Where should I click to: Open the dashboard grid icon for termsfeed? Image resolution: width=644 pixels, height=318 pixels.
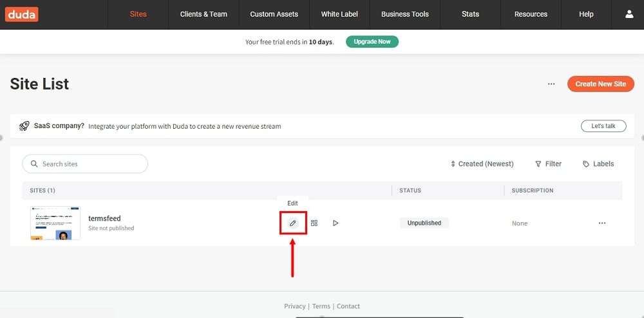[314, 223]
